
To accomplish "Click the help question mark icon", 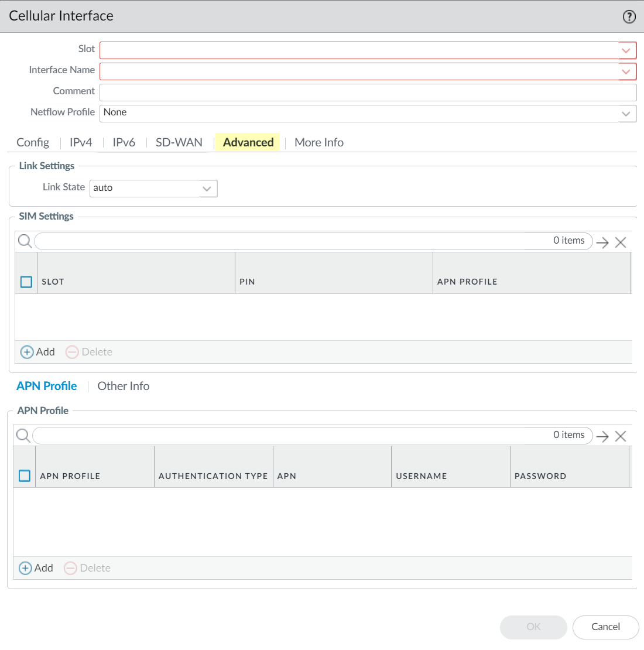I will click(629, 17).
